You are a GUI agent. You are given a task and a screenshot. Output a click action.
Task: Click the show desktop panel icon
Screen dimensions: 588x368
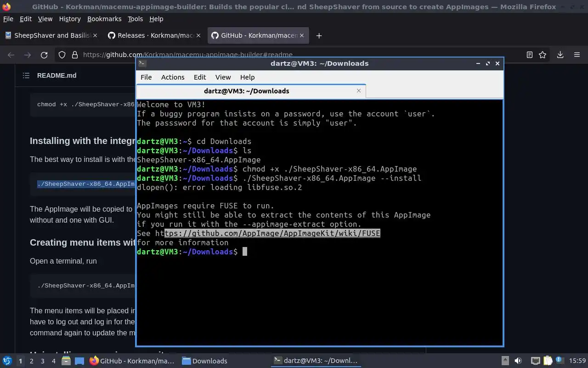[x=79, y=361]
